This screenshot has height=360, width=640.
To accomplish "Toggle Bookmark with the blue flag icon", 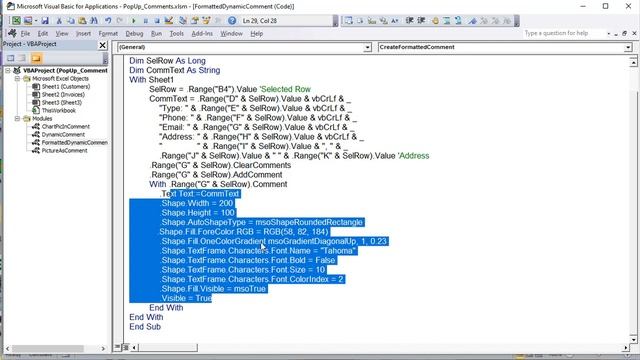I will (472, 20).
